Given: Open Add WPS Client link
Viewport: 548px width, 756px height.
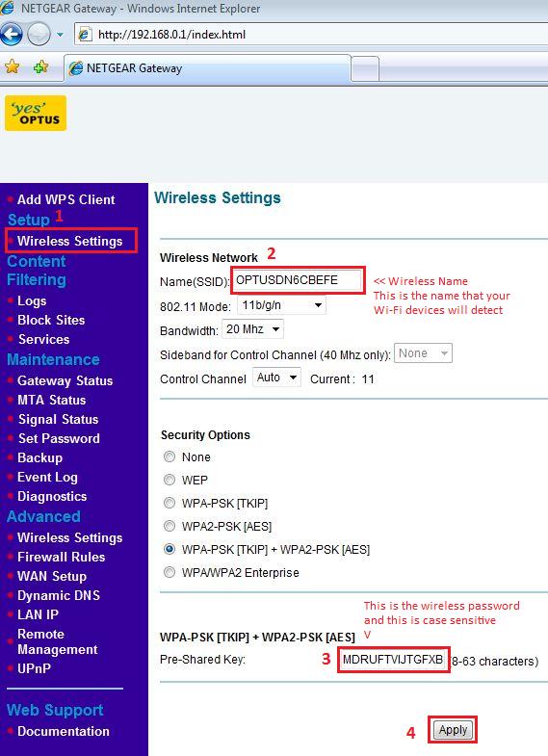Looking at the screenshot, I should click(66, 199).
